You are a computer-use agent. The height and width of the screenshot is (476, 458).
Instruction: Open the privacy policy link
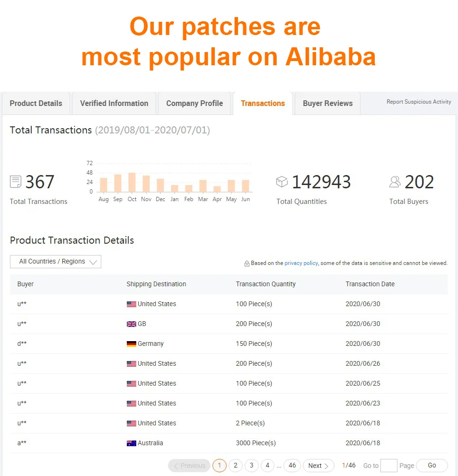click(301, 263)
